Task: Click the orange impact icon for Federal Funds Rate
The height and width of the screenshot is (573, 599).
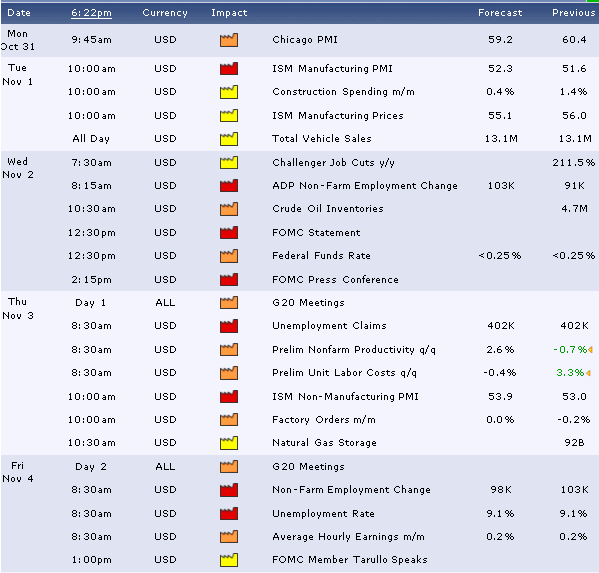Action: (x=229, y=256)
